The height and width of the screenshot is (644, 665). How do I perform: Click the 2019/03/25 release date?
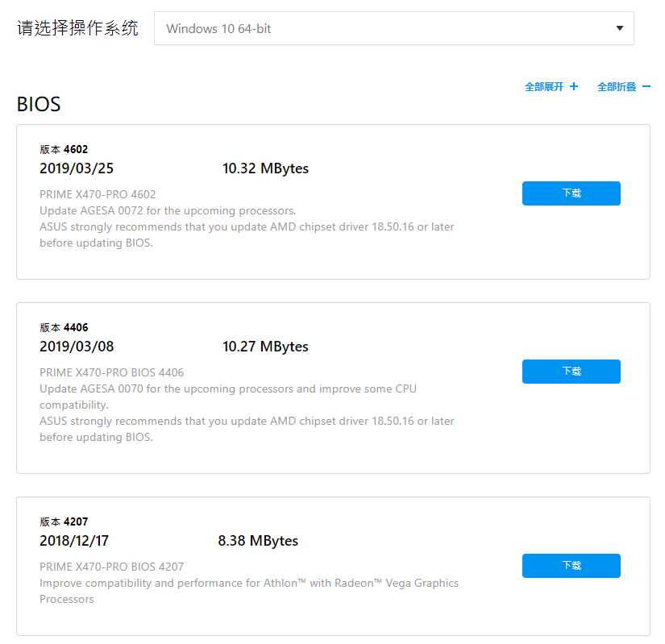point(77,168)
